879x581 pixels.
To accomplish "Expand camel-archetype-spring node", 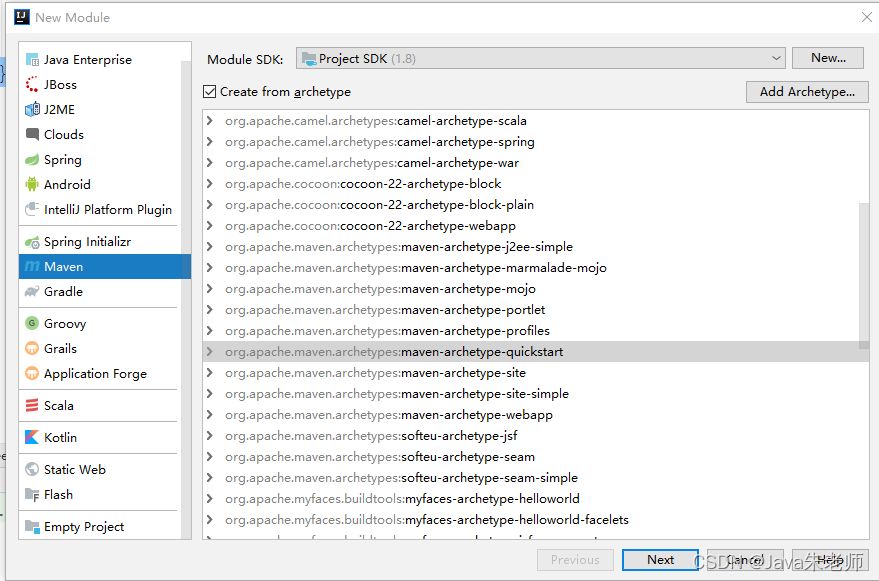I will click(x=210, y=142).
